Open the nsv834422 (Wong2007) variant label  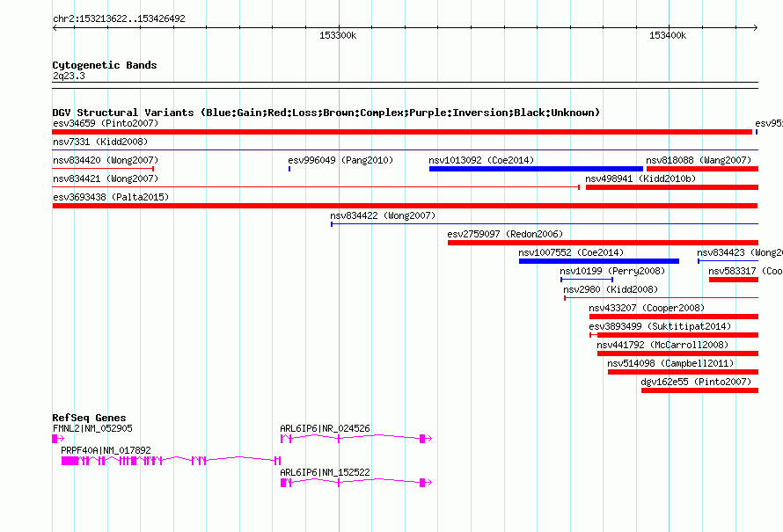383,215
